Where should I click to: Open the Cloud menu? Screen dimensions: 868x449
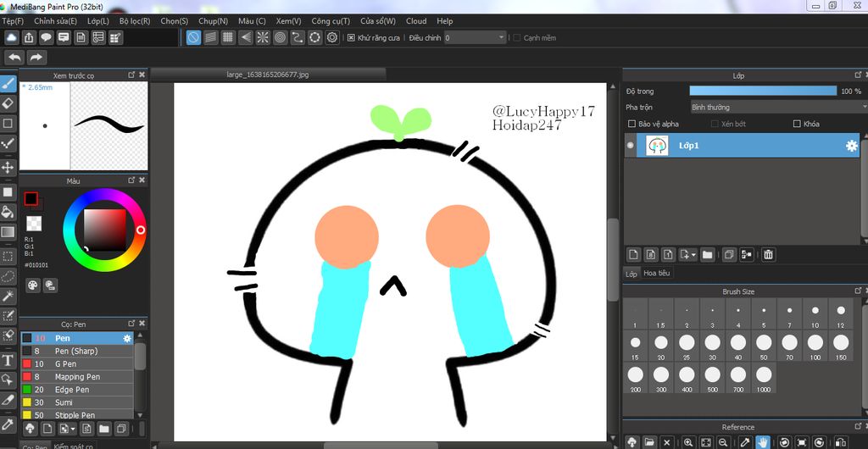click(x=416, y=21)
